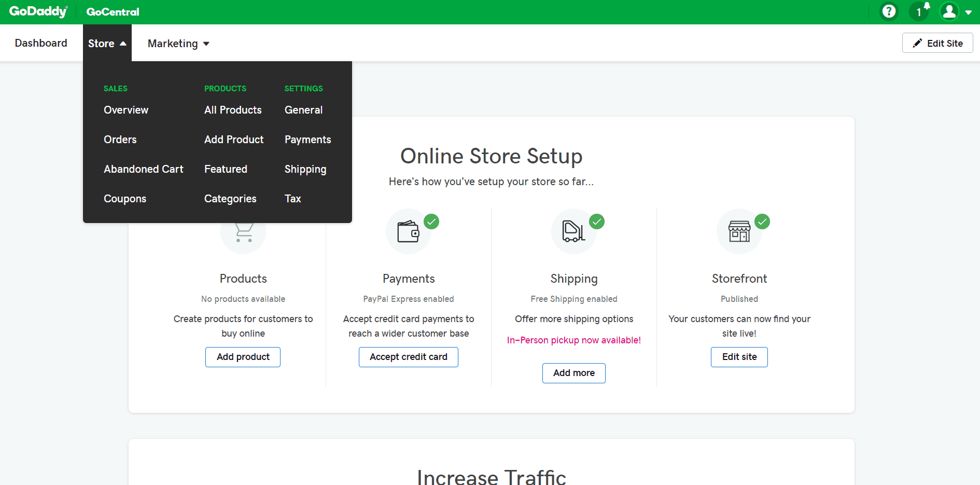The height and width of the screenshot is (485, 980).
Task: Open Abandoned Cart menu item
Action: pos(144,169)
